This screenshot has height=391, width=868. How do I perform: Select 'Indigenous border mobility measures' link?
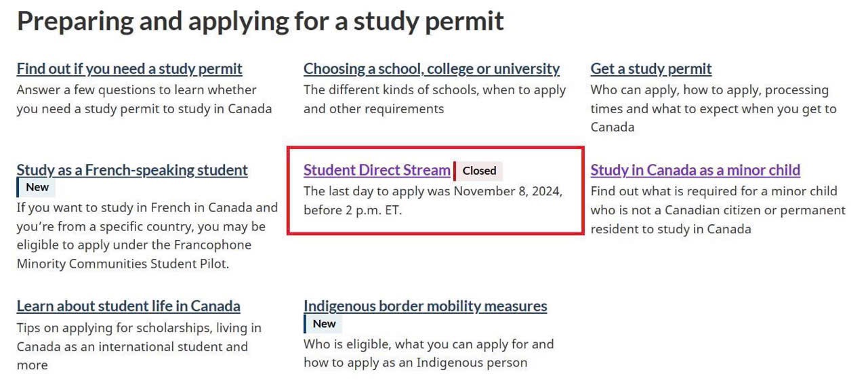point(425,306)
